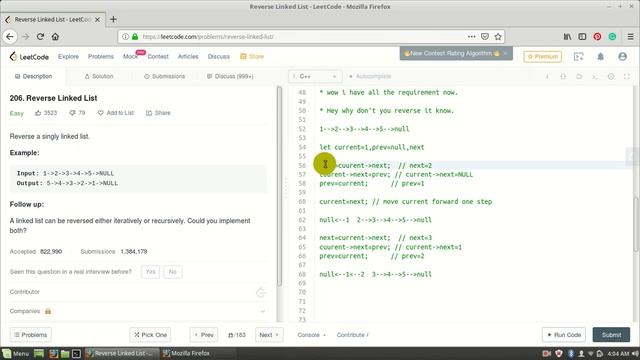Open the Problems list button

31,335
